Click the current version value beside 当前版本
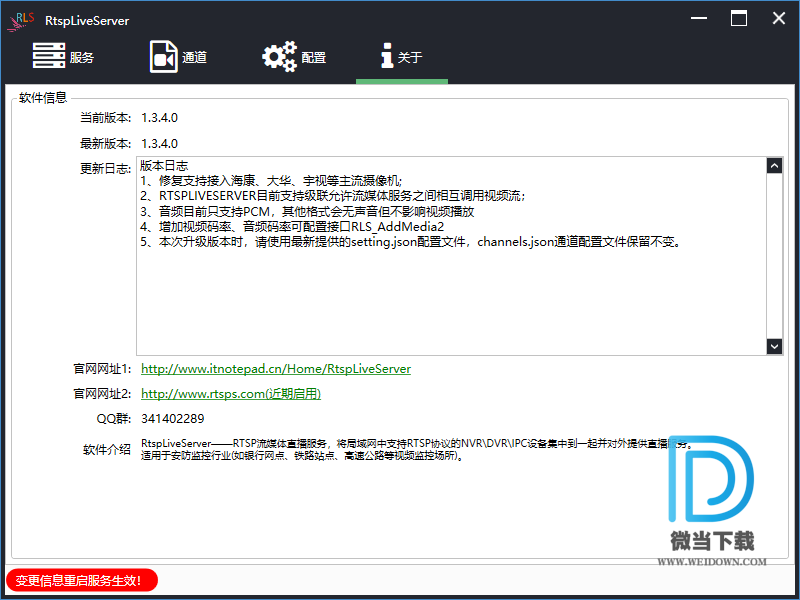This screenshot has width=800, height=600. click(160, 118)
